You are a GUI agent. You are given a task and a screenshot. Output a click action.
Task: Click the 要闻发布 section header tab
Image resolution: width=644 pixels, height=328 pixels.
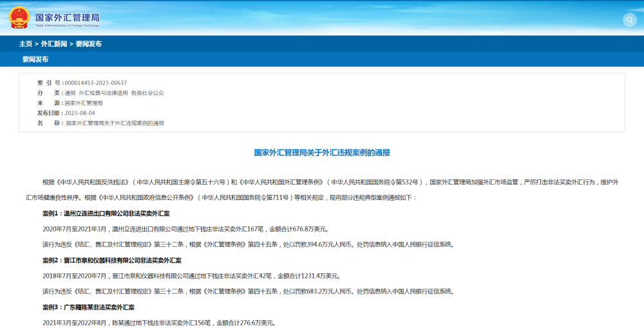click(x=35, y=59)
